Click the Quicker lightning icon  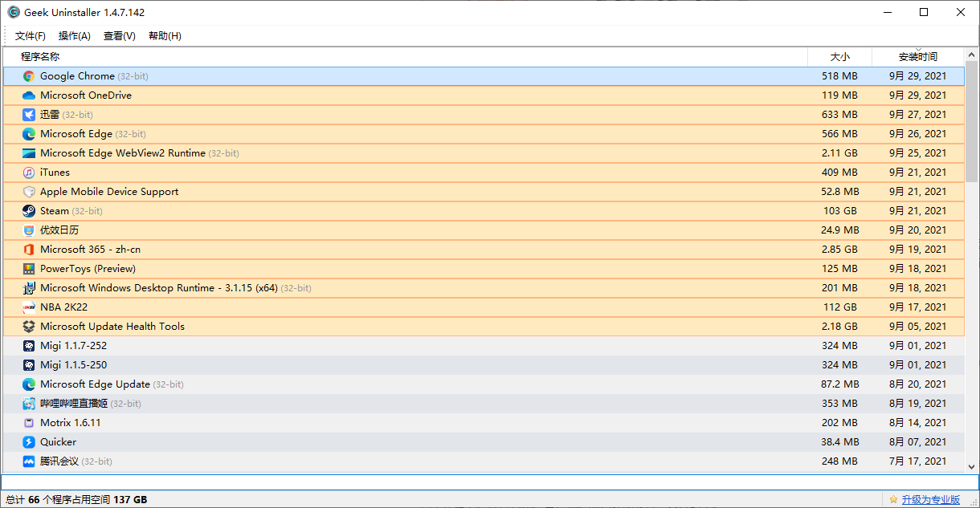click(x=29, y=442)
